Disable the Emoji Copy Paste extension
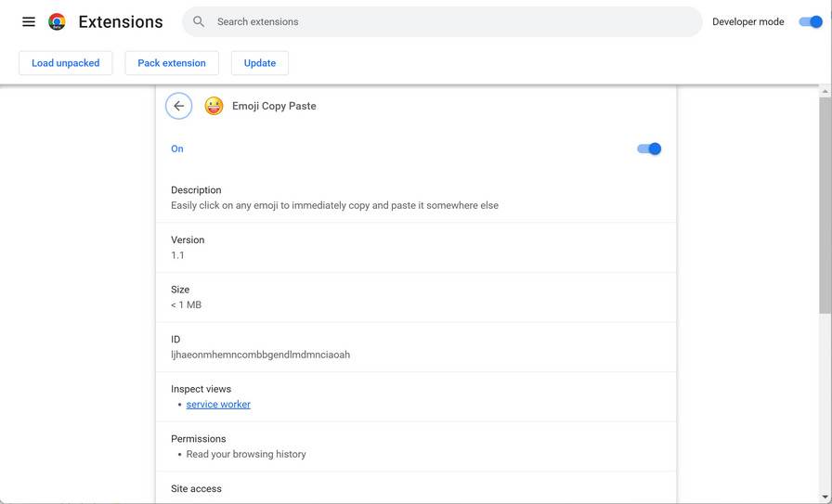This screenshot has width=832, height=504. click(649, 149)
